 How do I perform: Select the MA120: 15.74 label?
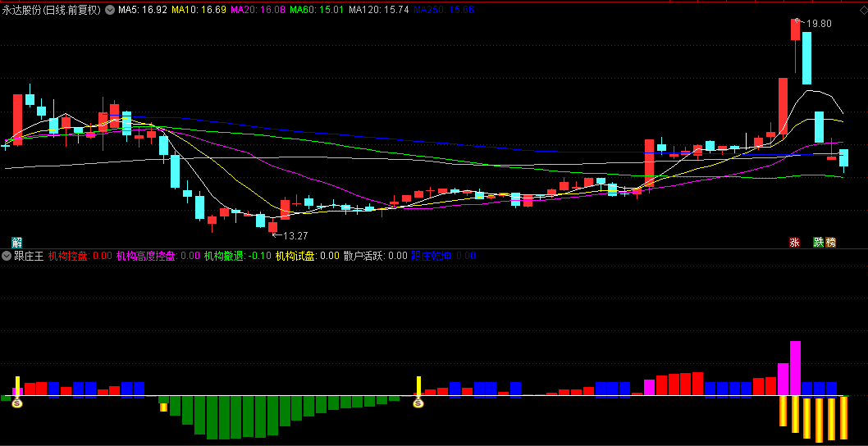click(x=379, y=9)
